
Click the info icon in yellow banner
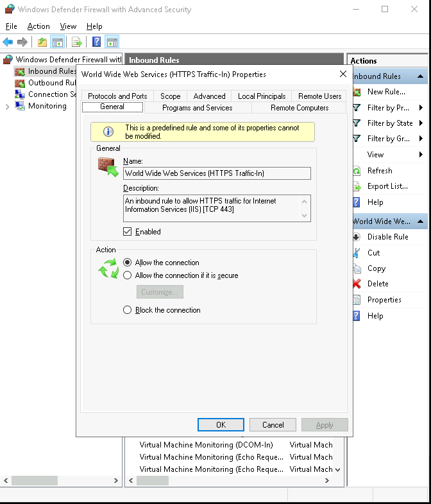coord(108,132)
